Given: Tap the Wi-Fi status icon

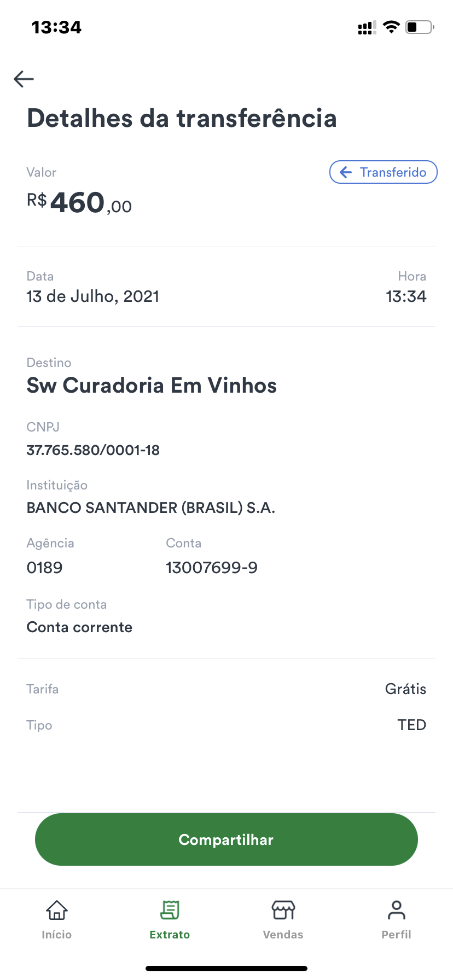Looking at the screenshot, I should (x=391, y=27).
